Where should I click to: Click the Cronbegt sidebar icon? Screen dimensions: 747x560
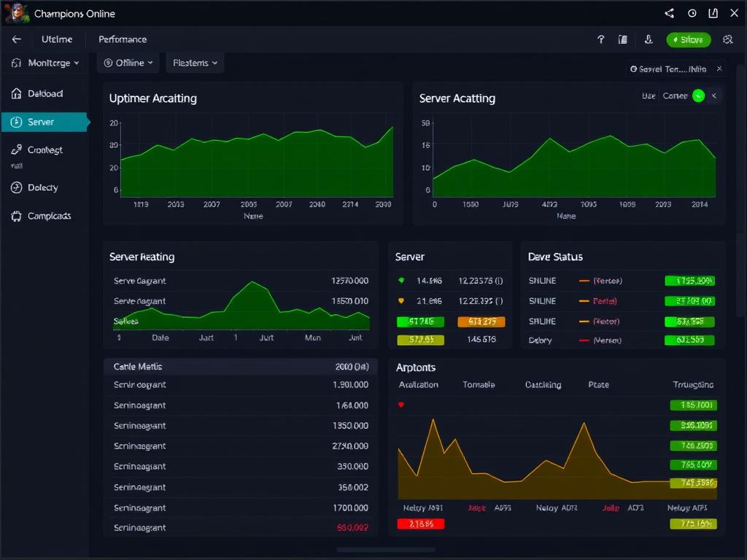click(x=16, y=149)
